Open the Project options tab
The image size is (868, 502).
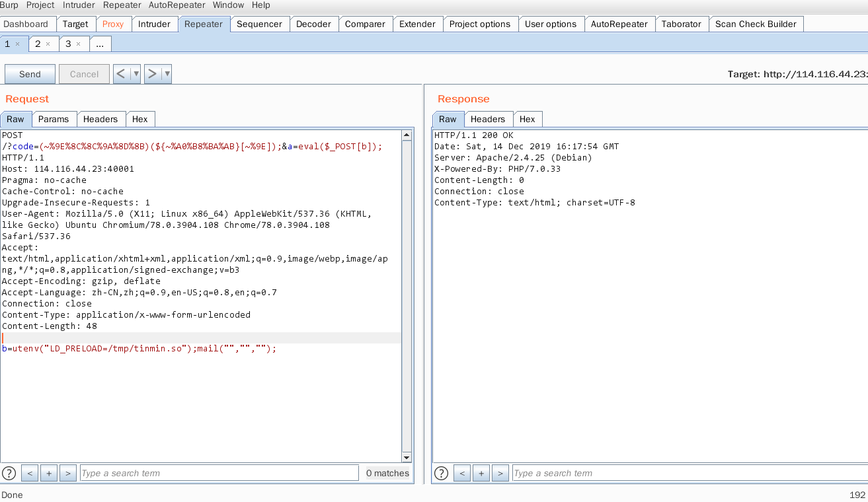point(480,24)
